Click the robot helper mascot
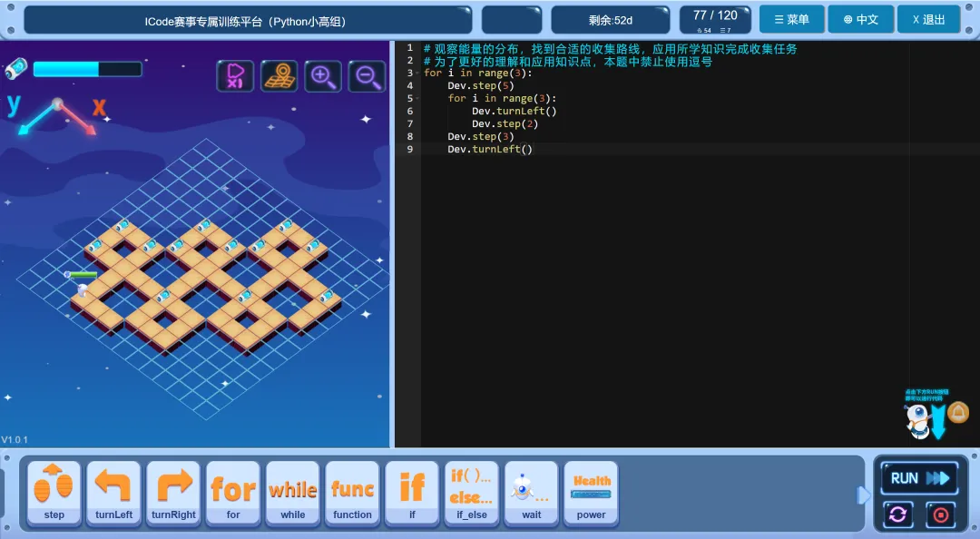This screenshot has height=539, width=980. coord(917,421)
